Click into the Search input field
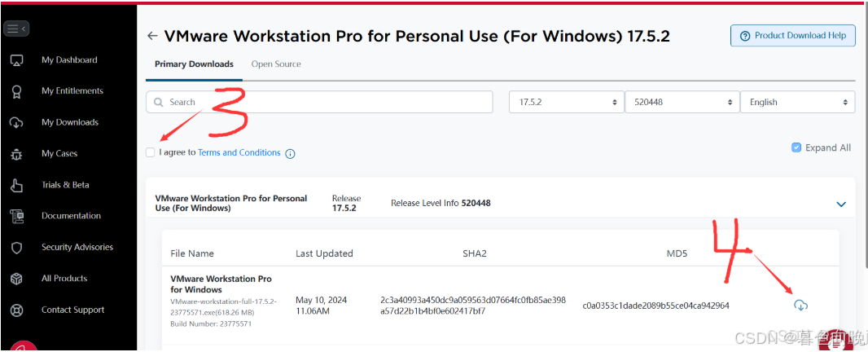The image size is (868, 352). point(319,102)
